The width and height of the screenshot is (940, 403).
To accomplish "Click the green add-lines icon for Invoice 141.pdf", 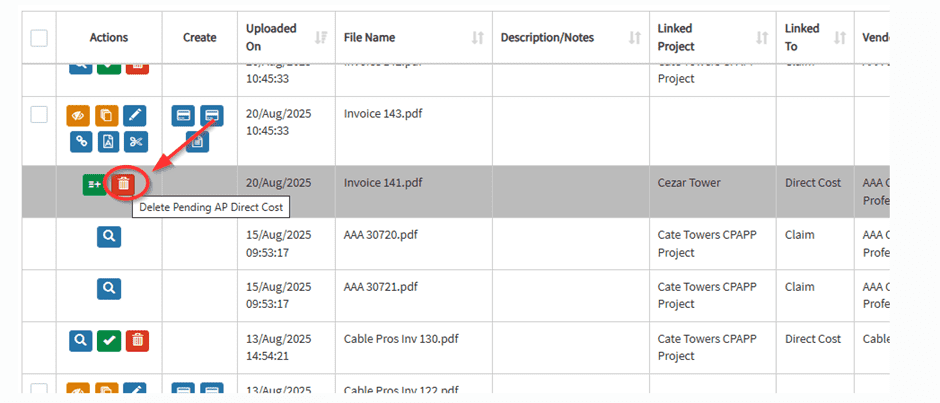I will [96, 183].
